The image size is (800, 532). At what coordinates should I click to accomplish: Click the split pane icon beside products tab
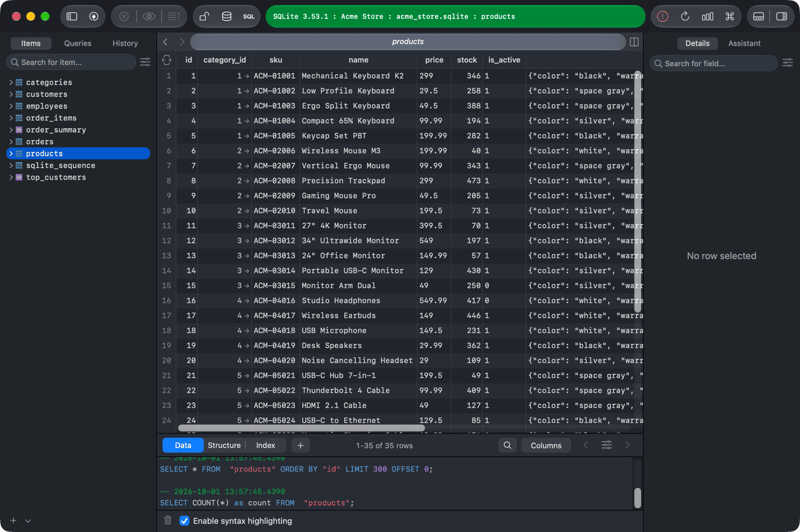tap(634, 42)
